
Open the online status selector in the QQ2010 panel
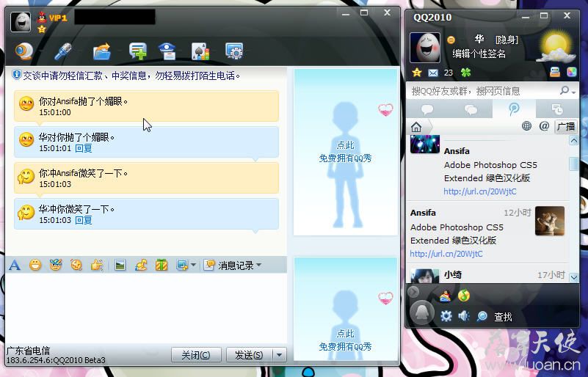pos(451,40)
